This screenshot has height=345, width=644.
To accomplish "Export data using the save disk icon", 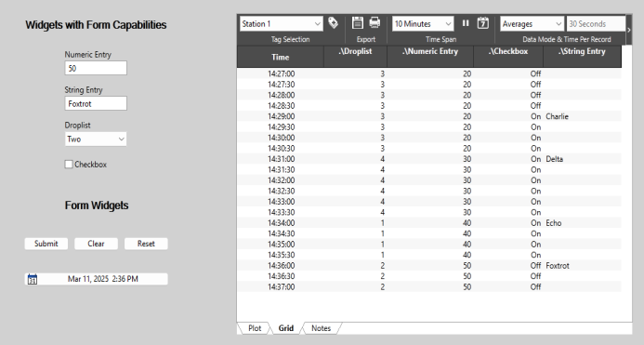I will click(x=358, y=23).
